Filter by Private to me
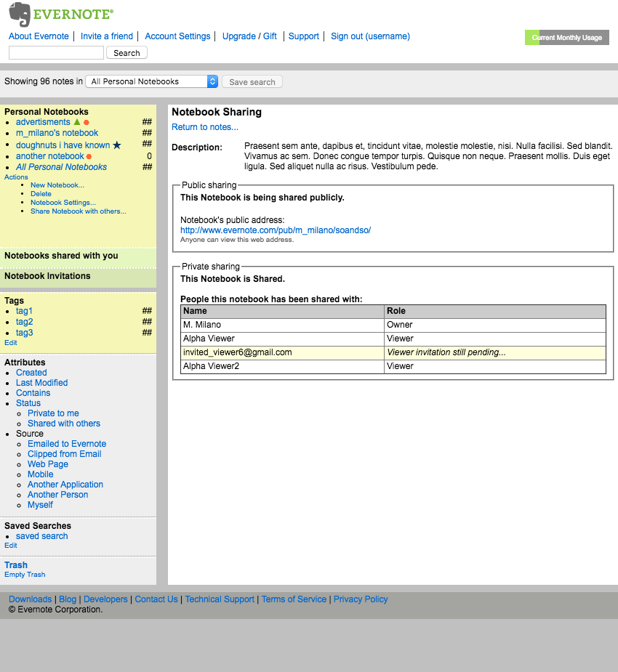The height and width of the screenshot is (672, 618). click(x=53, y=413)
